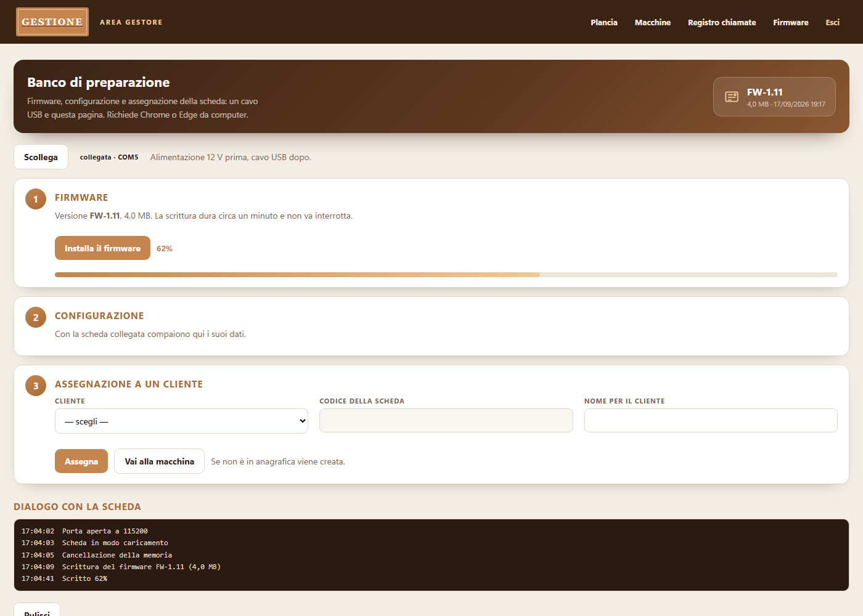Click Installa il firmware
The image size is (863, 616).
102,248
